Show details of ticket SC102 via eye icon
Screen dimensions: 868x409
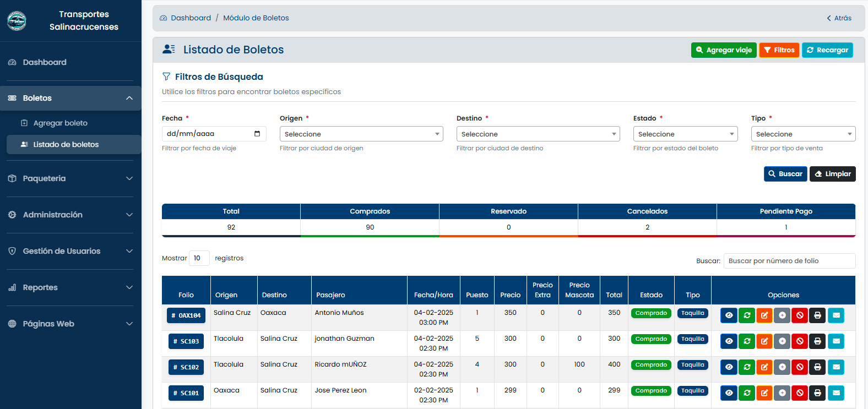pos(729,367)
